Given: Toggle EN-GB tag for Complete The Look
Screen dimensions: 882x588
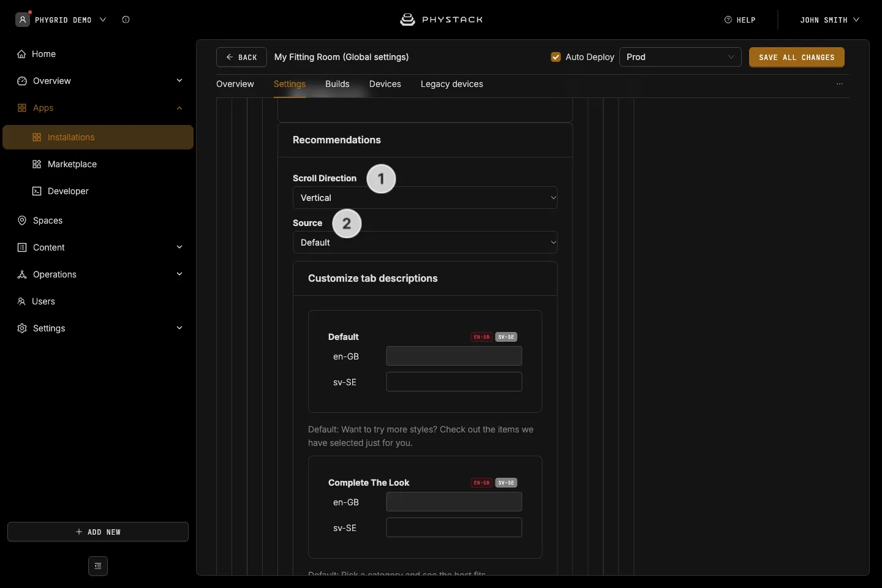Looking at the screenshot, I should click(x=481, y=483).
